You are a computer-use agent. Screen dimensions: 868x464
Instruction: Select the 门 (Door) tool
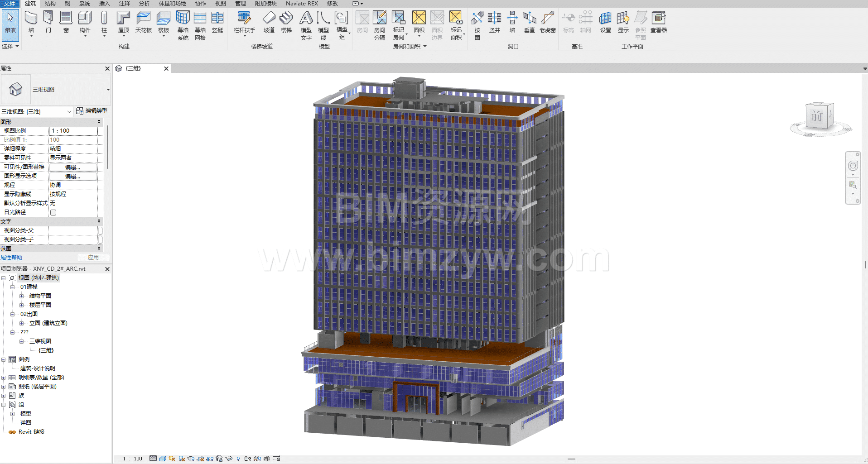[48, 22]
